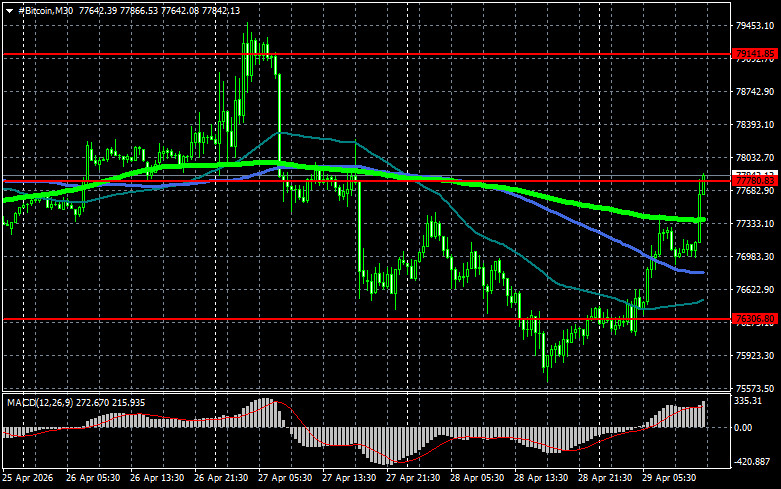The image size is (781, 489).
Task: Select the 77682.90 price axis value
Action: click(755, 191)
